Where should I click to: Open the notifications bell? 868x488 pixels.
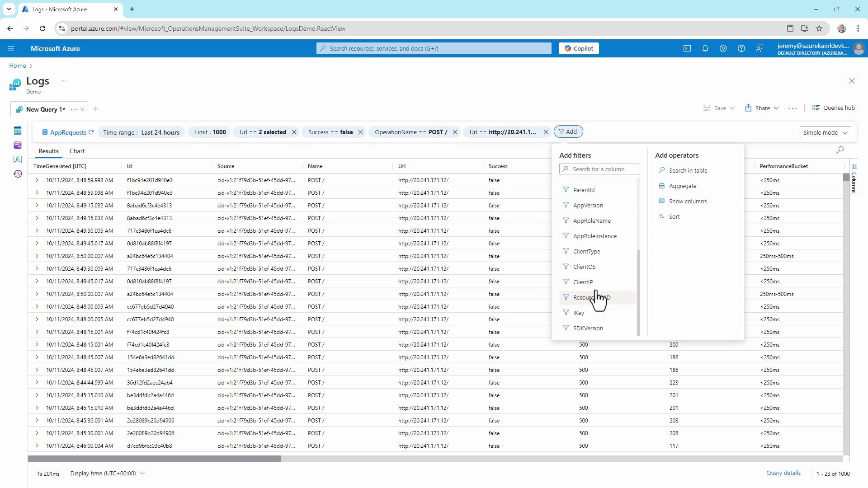705,48
